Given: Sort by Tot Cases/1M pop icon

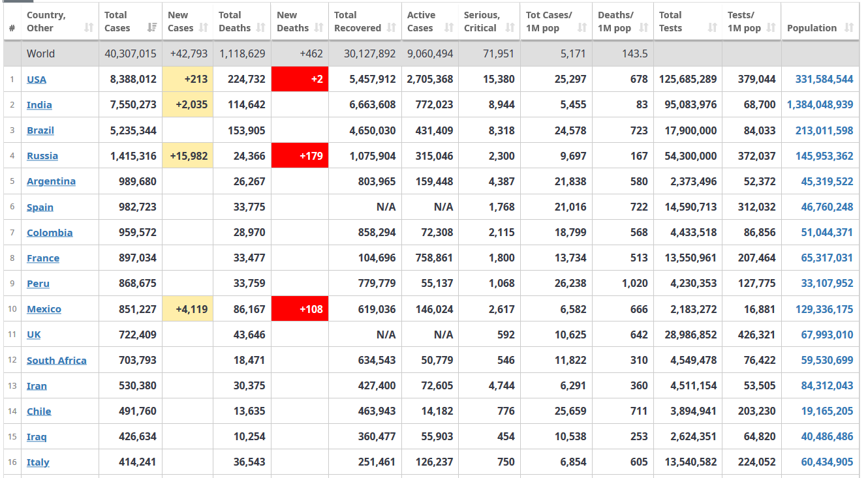Looking at the screenshot, I should point(583,28).
